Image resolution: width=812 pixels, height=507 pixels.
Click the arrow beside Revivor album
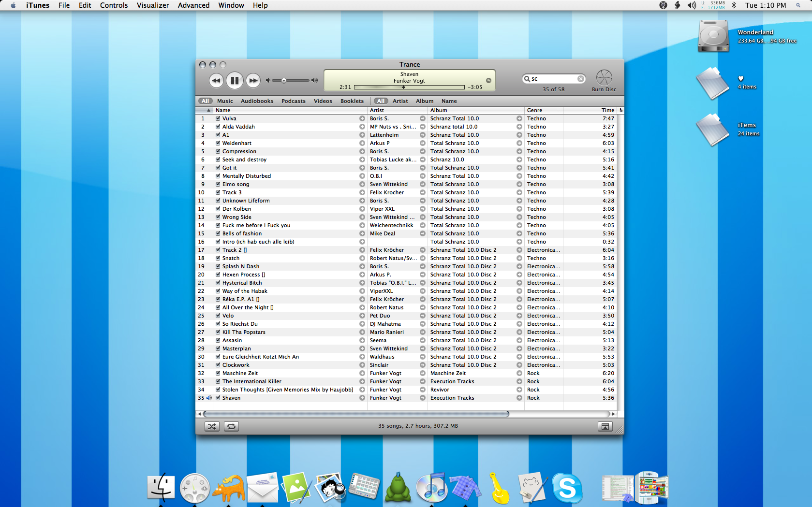tap(519, 390)
